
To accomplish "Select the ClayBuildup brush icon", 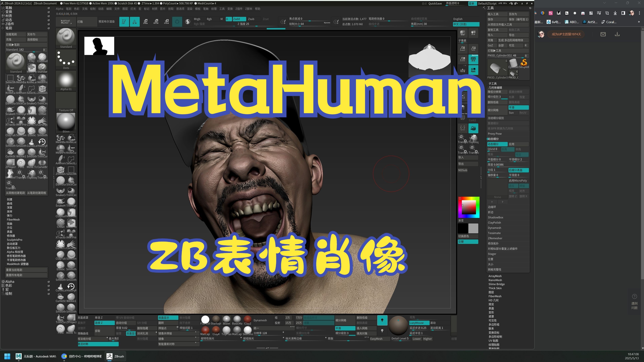I will click(42, 58).
